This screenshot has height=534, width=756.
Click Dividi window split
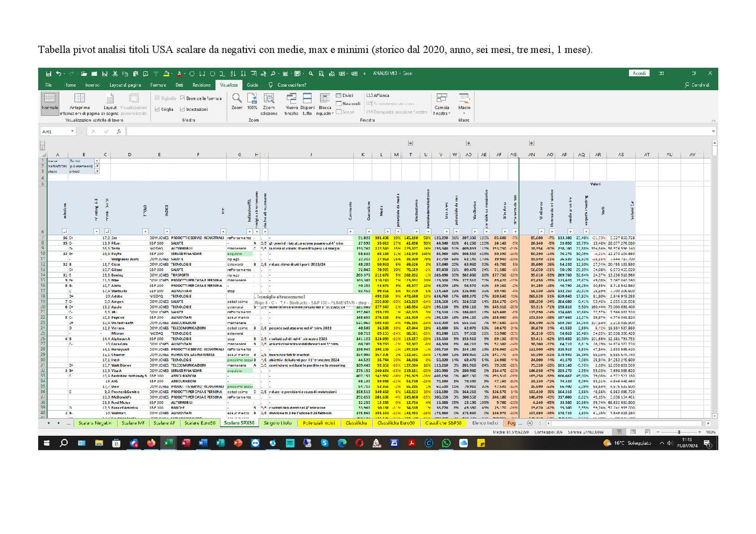point(345,96)
